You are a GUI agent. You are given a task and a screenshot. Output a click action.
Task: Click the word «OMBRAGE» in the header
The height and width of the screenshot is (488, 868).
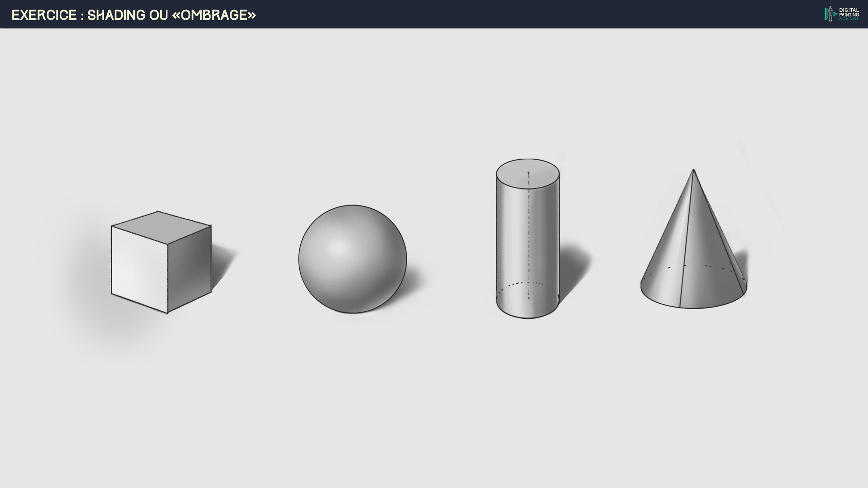coord(214,15)
